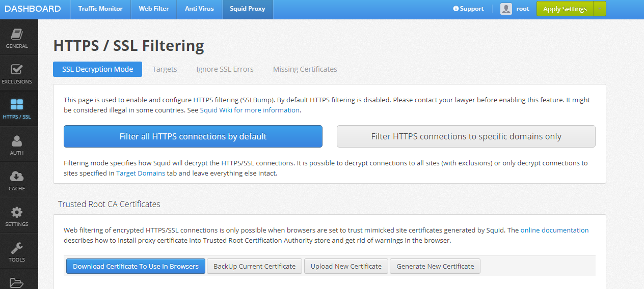Click the Apply Settings button
Screen dimensions: 644x289
(565, 9)
